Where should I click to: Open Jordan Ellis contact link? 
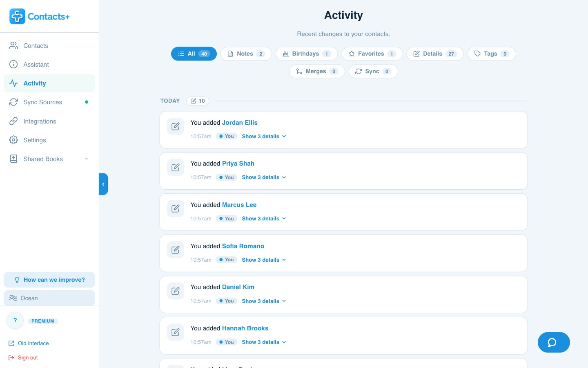[240, 123]
